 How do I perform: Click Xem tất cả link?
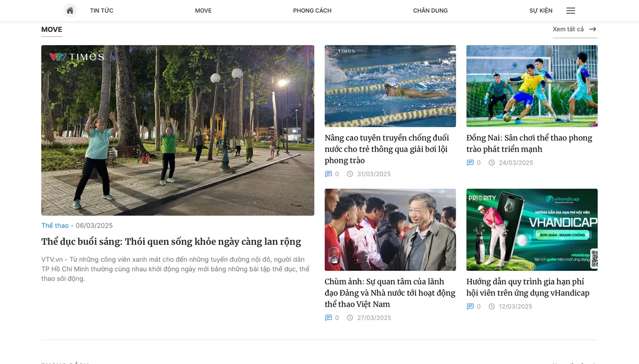568,29
